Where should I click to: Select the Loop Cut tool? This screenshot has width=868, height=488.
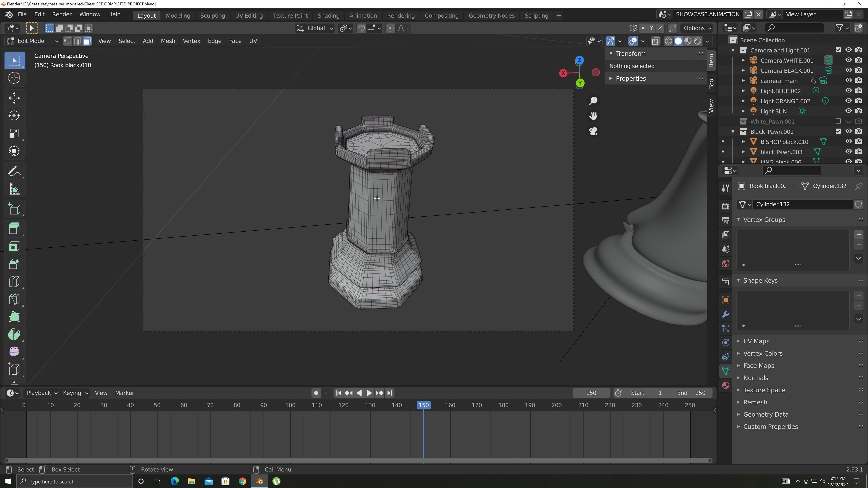tap(14, 281)
